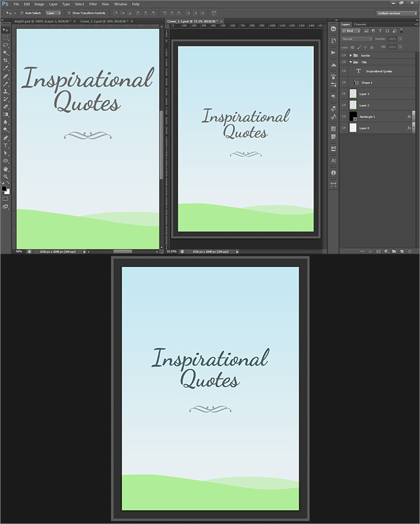This screenshot has height=524, width=420.
Task: Enable the Auto-Select checkbox
Action: (x=22, y=12)
